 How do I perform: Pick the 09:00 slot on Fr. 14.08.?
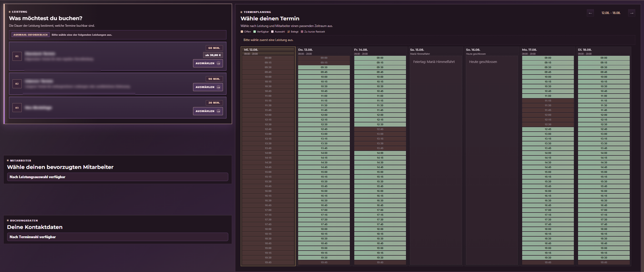click(x=380, y=58)
